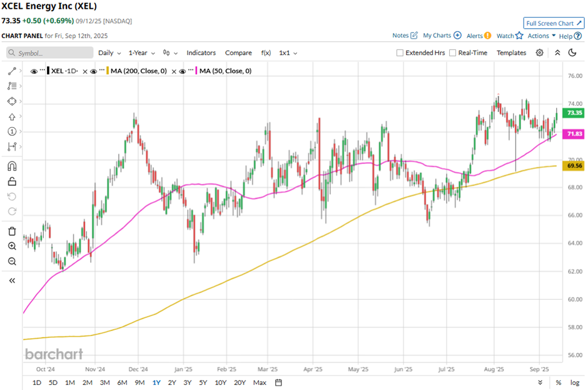Open the Indicators menu
Screen dimensions: 588x390
click(201, 53)
